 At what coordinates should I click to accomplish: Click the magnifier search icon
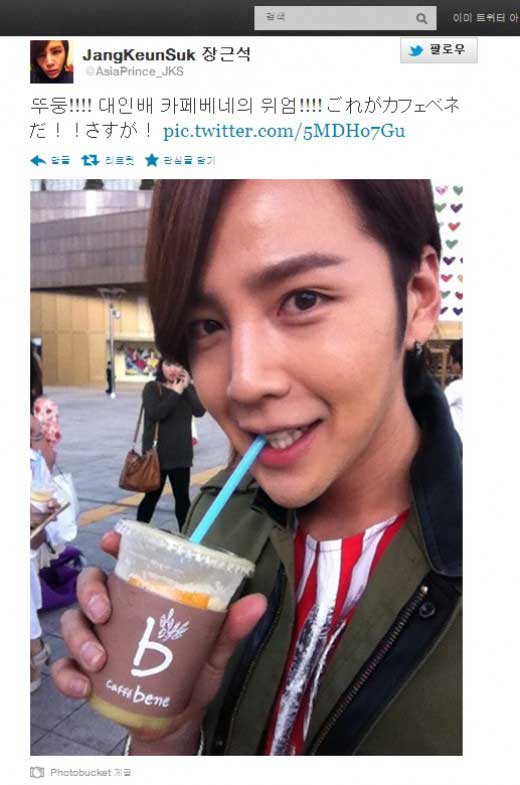coord(421,19)
